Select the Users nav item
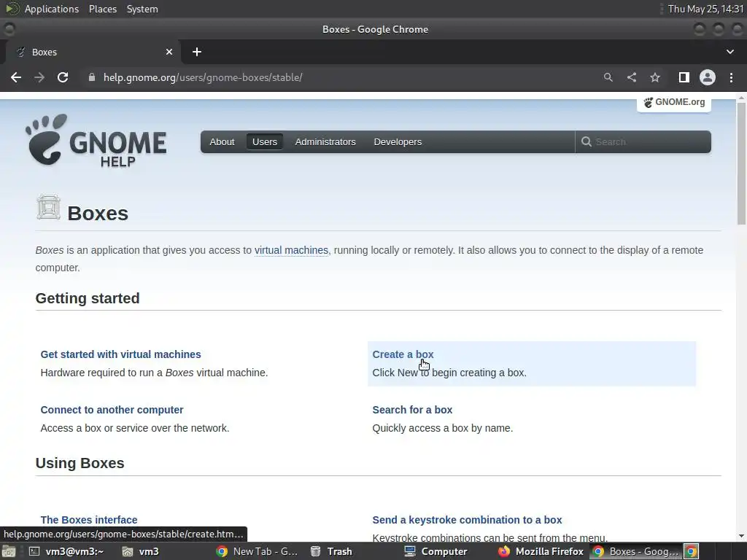 pyautogui.click(x=264, y=142)
